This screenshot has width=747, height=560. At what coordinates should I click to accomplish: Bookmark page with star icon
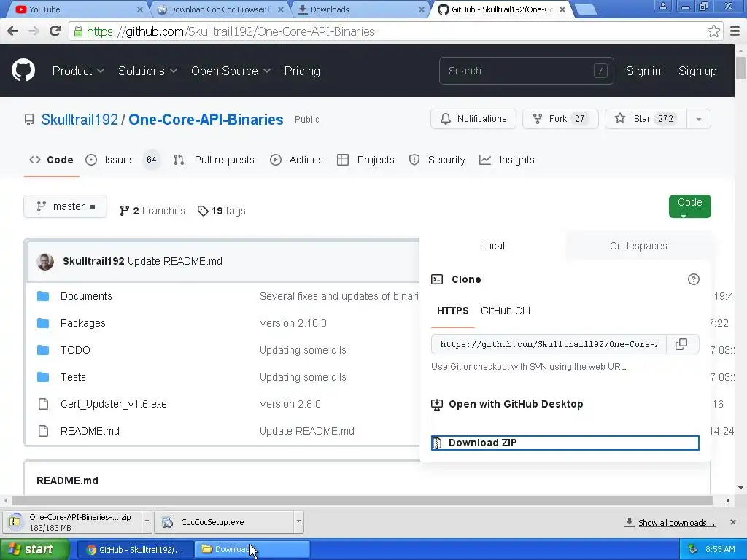[x=713, y=31]
